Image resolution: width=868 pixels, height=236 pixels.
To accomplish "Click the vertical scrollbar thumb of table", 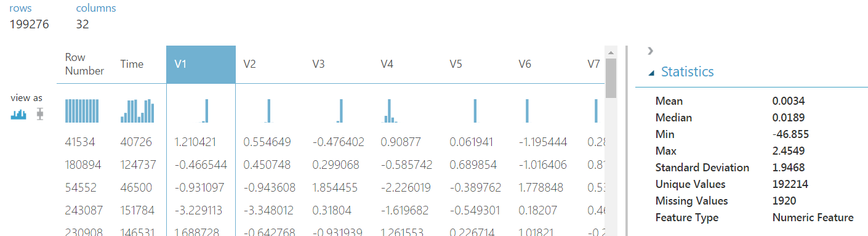I will (611, 78).
